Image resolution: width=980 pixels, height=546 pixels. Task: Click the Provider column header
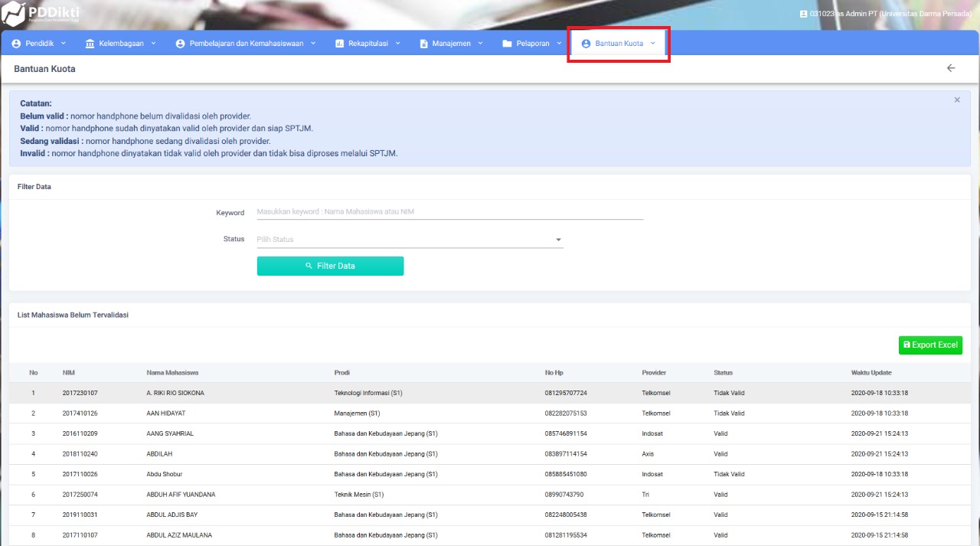pyautogui.click(x=654, y=373)
